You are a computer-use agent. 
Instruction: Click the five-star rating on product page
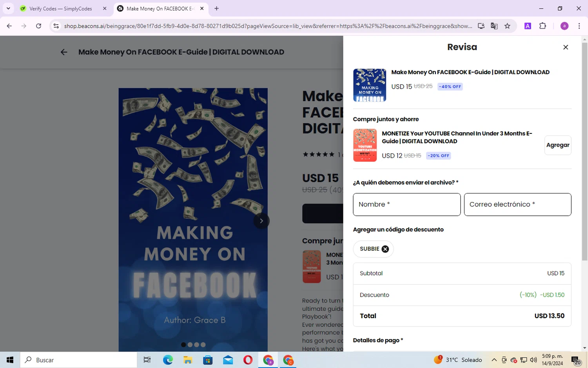(x=318, y=155)
